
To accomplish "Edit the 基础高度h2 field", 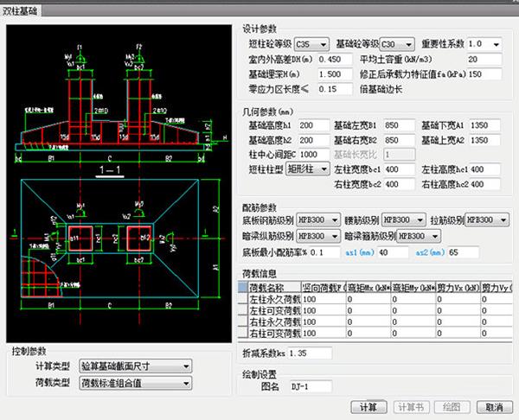I will [314, 140].
